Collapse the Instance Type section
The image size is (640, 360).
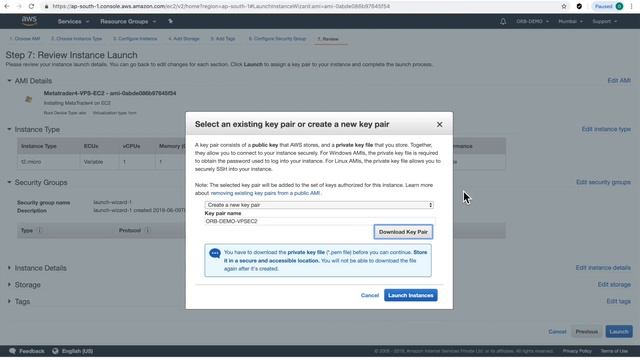pyautogui.click(x=9, y=129)
